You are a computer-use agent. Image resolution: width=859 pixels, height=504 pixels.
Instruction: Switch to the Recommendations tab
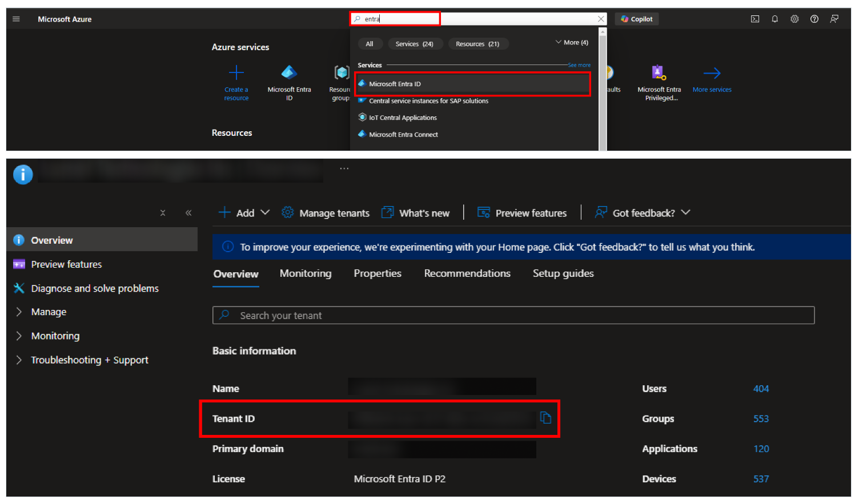[x=467, y=273]
